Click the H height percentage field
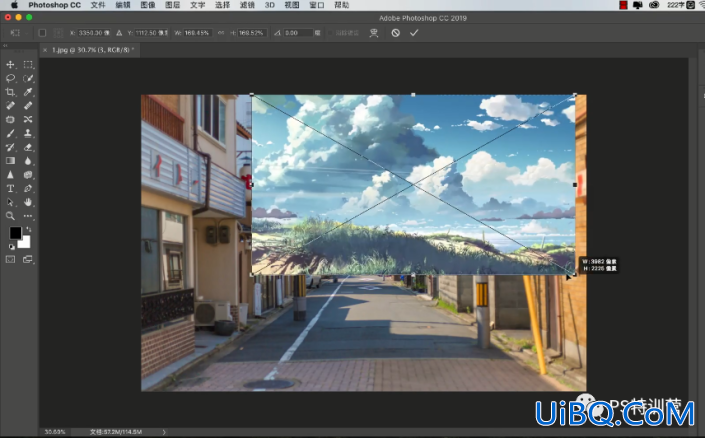 (x=252, y=33)
